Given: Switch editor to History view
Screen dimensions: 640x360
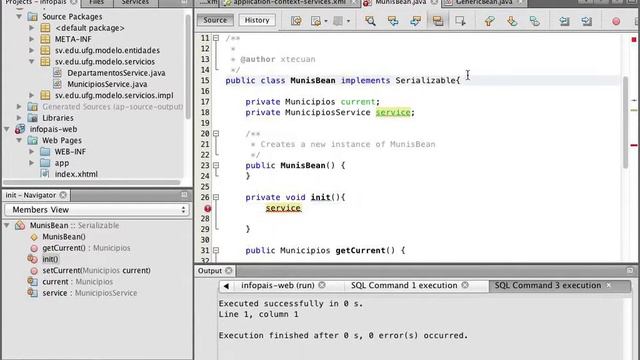Looking at the screenshot, I should point(257,20).
